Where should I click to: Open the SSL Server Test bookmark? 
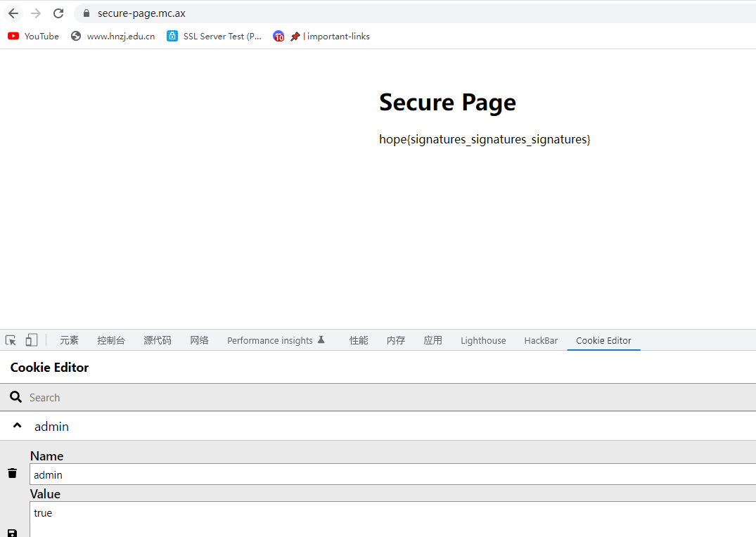click(214, 36)
